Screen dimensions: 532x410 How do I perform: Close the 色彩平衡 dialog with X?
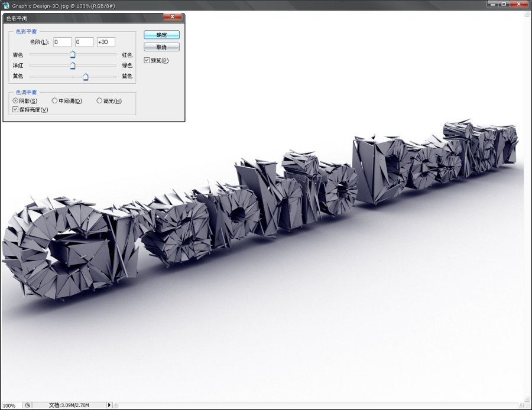172,18
